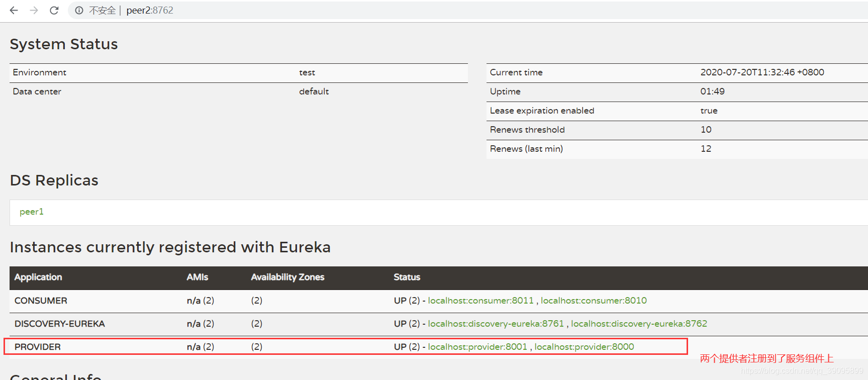Screen dimensions: 868x380
Task: Click the Environment value 'test'
Action: [x=307, y=72]
